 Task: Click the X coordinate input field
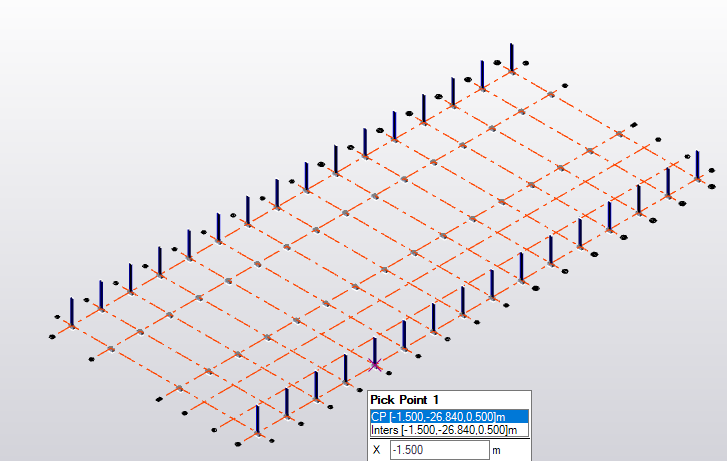[439, 450]
